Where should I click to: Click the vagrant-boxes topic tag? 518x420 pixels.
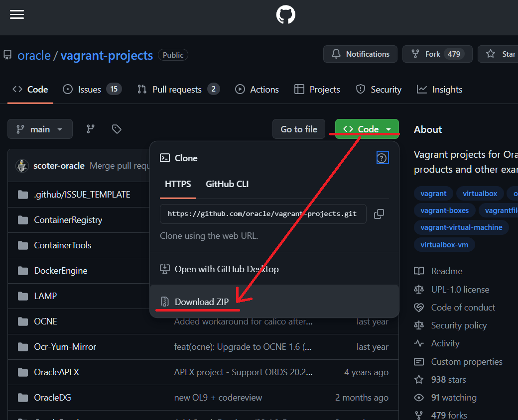tap(444, 210)
